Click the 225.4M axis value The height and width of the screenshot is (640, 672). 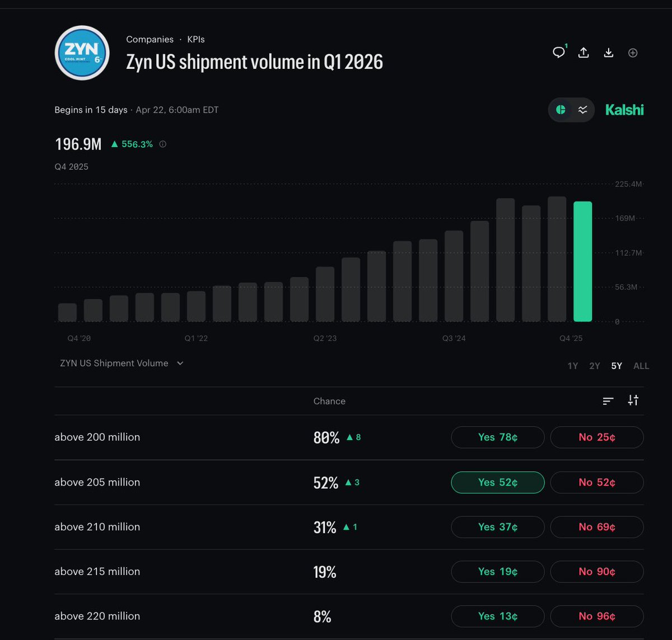(x=628, y=184)
